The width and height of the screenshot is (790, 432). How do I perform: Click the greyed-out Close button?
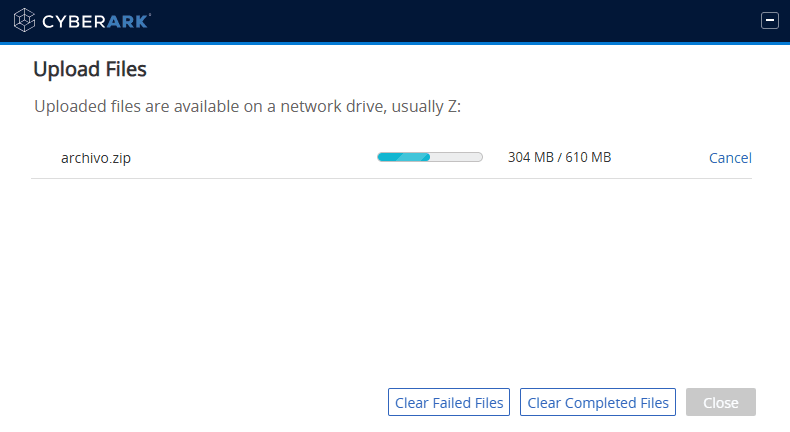pos(720,402)
